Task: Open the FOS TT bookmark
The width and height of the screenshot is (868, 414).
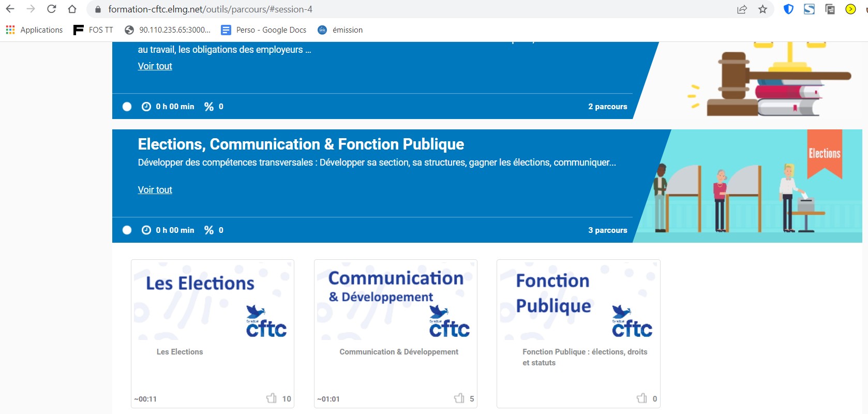Action: coord(94,30)
